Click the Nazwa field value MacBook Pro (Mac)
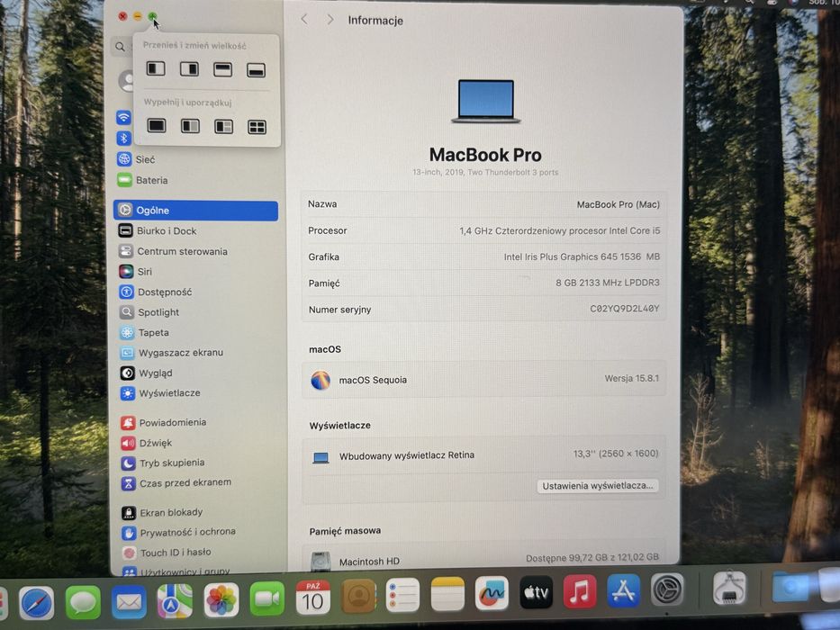This screenshot has width=840, height=630. [618, 204]
